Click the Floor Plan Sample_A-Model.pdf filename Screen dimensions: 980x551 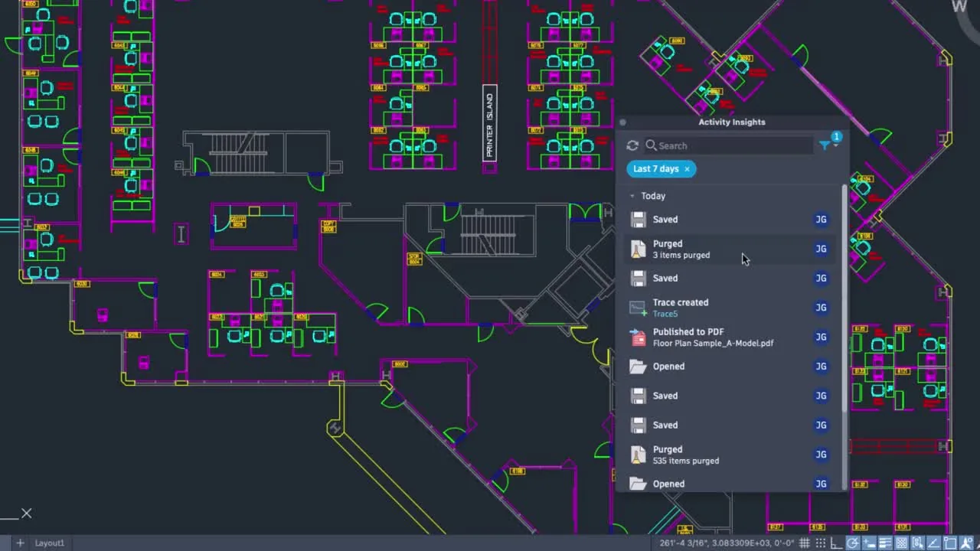click(x=713, y=343)
